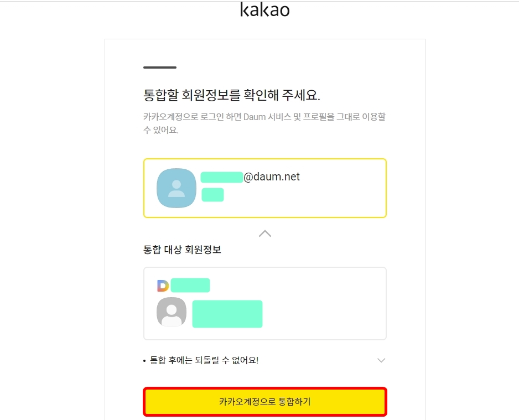This screenshot has height=420, width=519.
Task: Click the kakao wordmark above the panel
Action: coord(264,9)
